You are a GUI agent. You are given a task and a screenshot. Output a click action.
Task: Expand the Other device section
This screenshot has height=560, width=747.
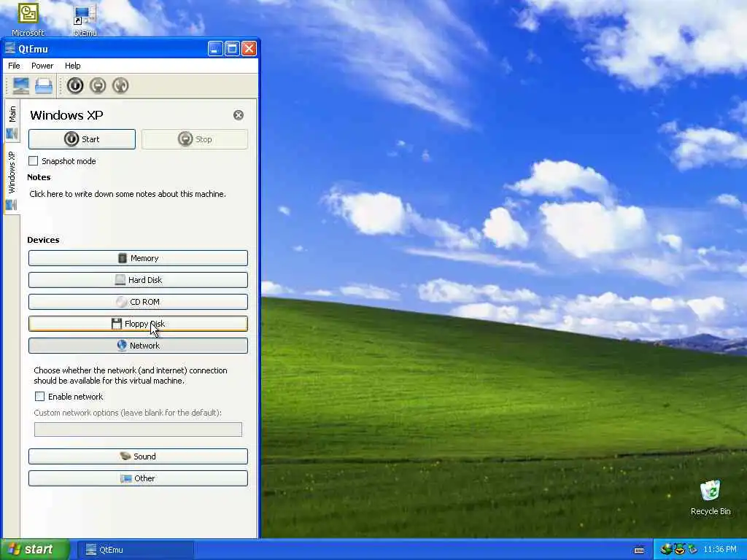coord(138,478)
